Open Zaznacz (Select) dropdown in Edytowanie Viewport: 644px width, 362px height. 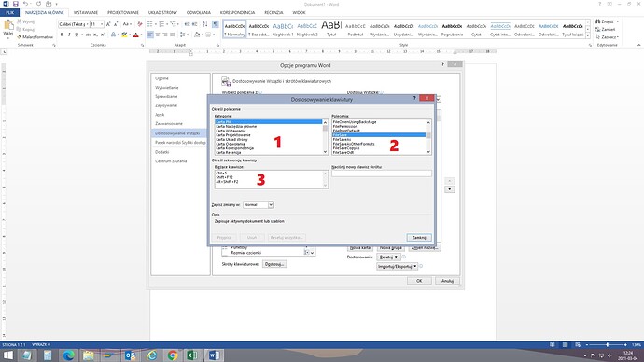(607, 37)
